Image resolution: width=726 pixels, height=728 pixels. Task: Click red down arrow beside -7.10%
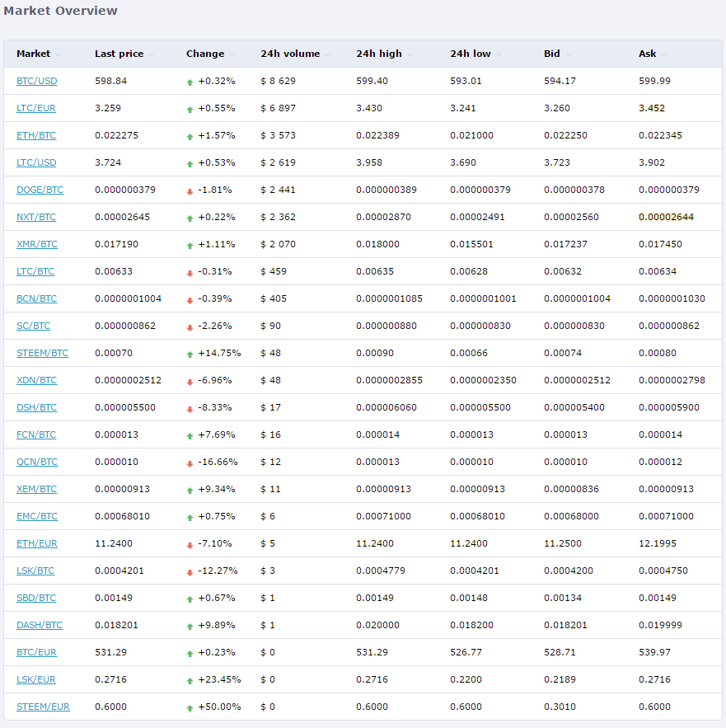(x=190, y=546)
